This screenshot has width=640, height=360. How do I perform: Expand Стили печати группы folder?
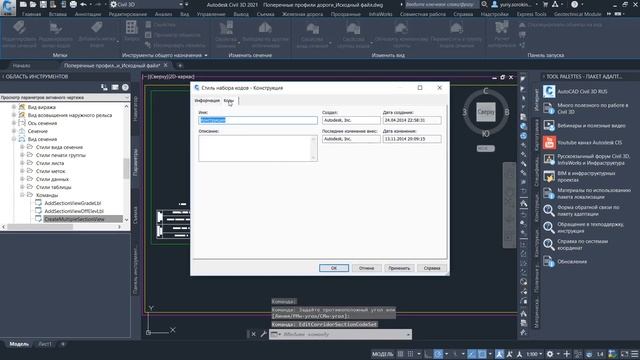(x=22, y=155)
